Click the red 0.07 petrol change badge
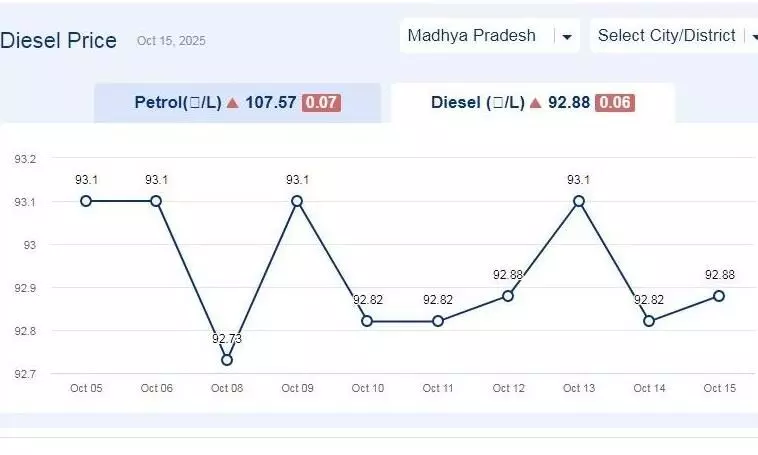The height and width of the screenshot is (455, 758). click(321, 103)
